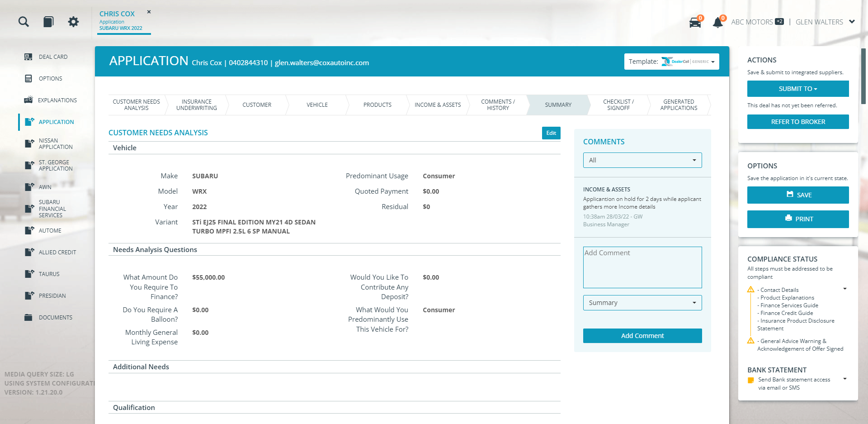Viewport: 868px width, 424px height.
Task: Switch to Income & Assets tab
Action: (x=438, y=105)
